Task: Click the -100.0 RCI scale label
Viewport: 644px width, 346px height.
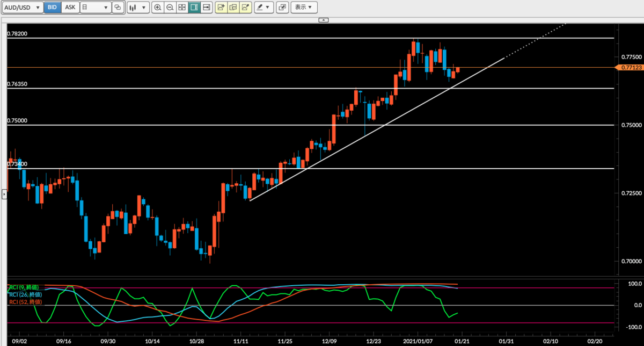Action: pos(633,327)
